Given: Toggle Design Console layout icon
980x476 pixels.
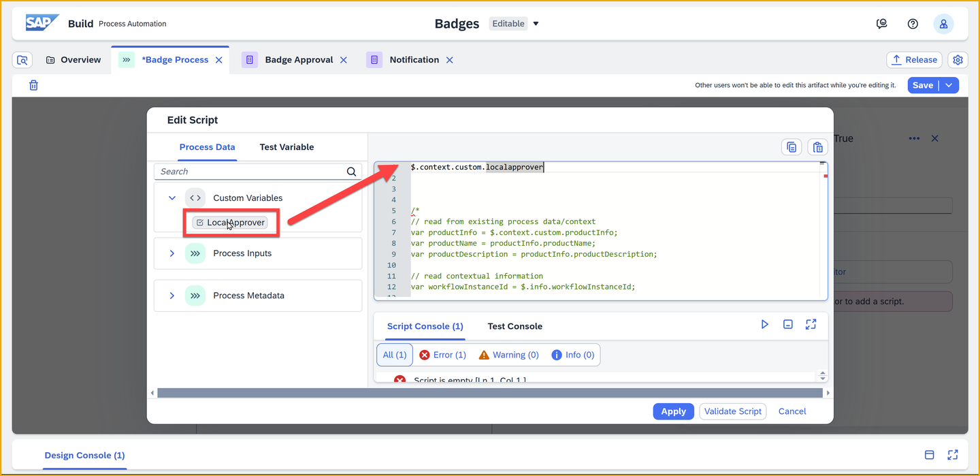Looking at the screenshot, I should (x=930, y=455).
